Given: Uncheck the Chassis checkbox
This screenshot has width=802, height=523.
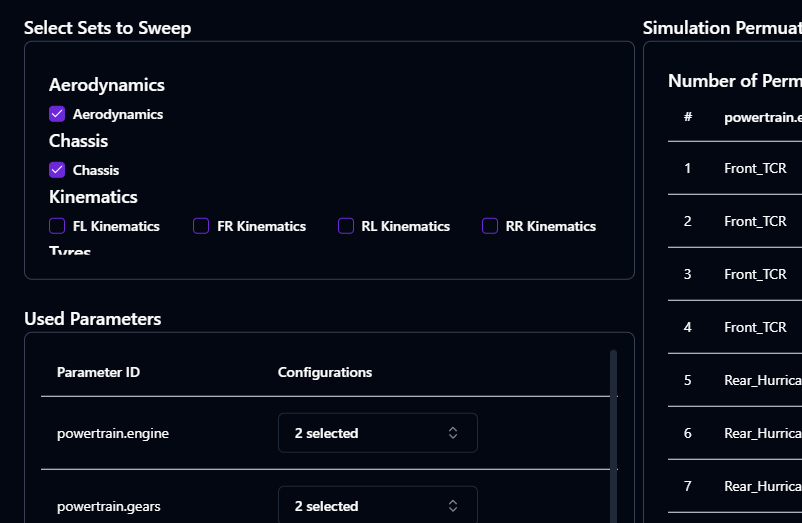Looking at the screenshot, I should point(57,170).
